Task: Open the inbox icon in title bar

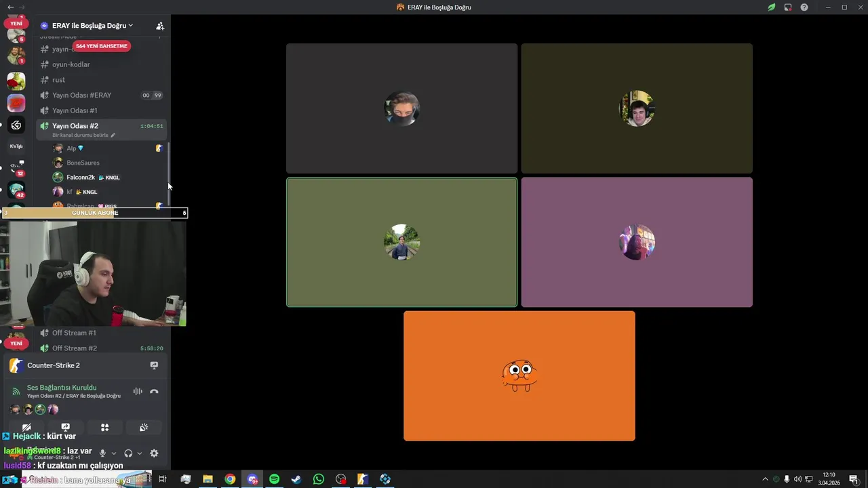Action: click(788, 7)
